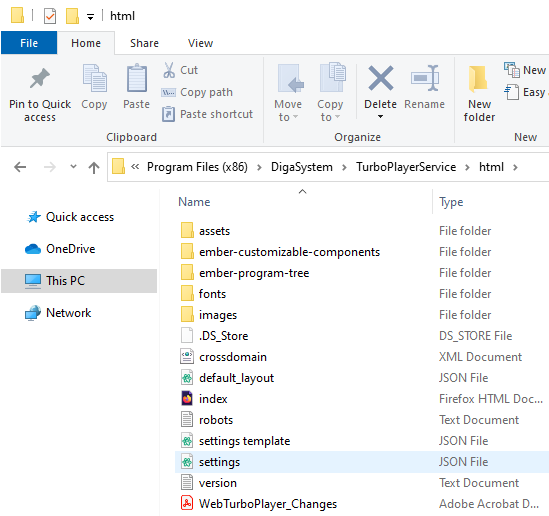Image resolution: width=549 pixels, height=516 pixels.
Task: Click the New folder icon
Action: tap(478, 79)
